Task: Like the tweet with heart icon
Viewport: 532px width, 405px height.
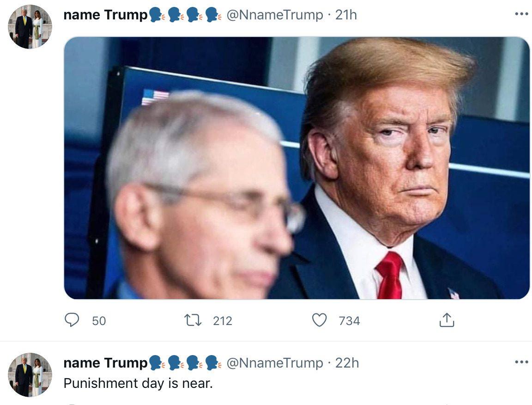Action: pyautogui.click(x=319, y=320)
